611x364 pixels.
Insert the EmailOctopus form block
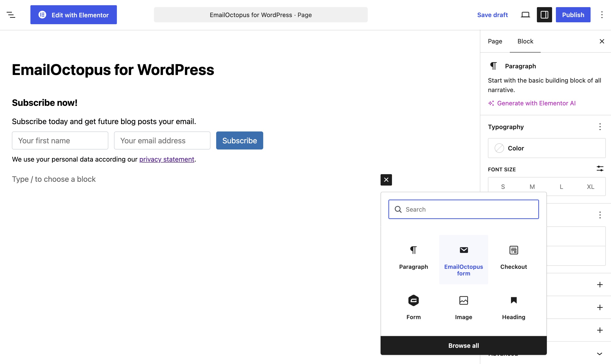(x=463, y=259)
